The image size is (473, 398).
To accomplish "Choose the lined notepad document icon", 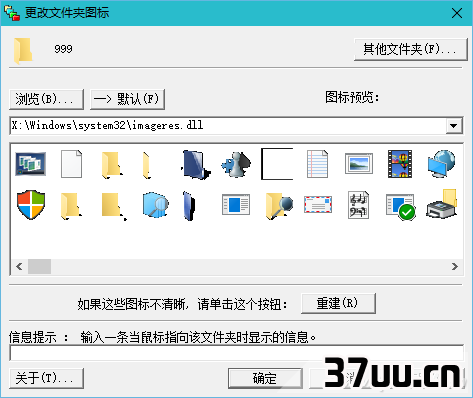I will (317, 164).
